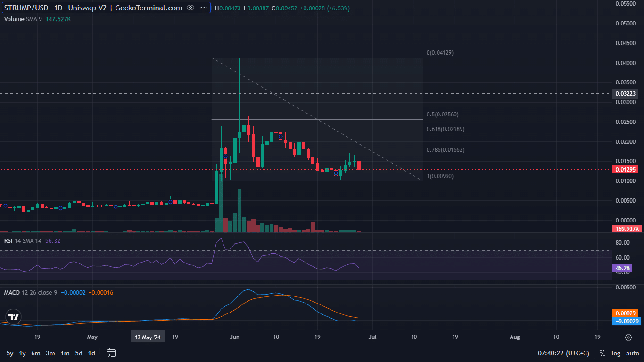
Task: Select the Volume SMA 9 indicator legend
Action: (24, 19)
